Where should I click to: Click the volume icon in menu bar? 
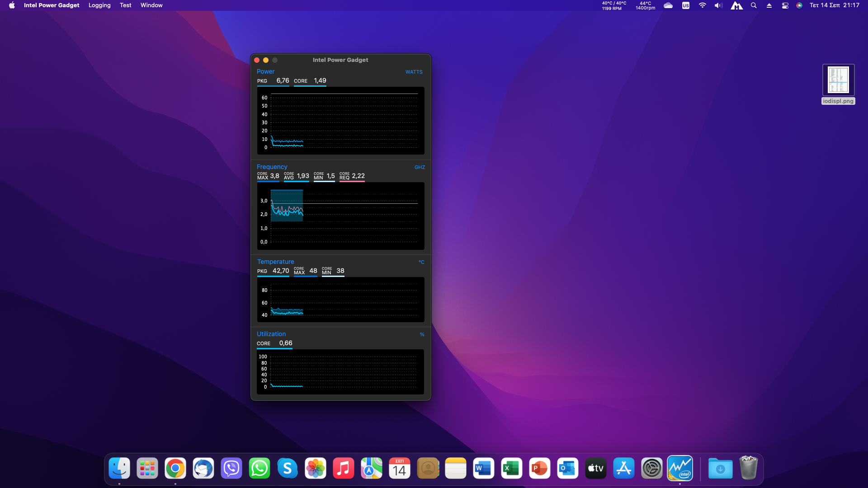pyautogui.click(x=718, y=5)
